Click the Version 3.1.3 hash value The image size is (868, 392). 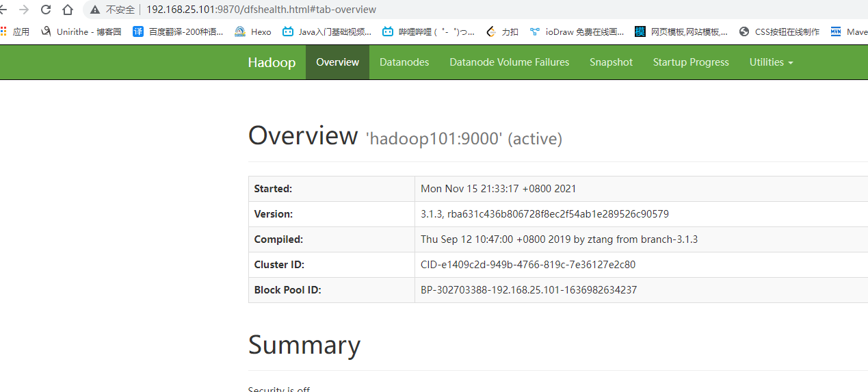(x=544, y=214)
